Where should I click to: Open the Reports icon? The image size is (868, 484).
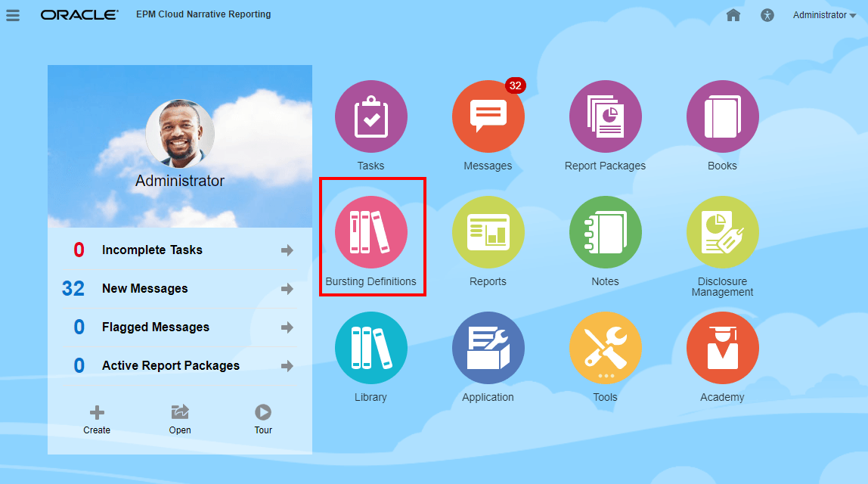tap(488, 232)
